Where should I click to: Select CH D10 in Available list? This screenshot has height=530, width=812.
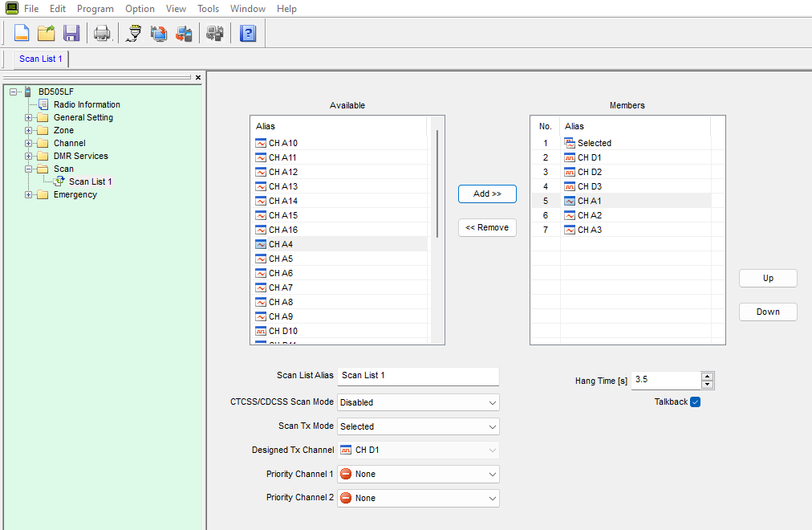click(x=339, y=331)
